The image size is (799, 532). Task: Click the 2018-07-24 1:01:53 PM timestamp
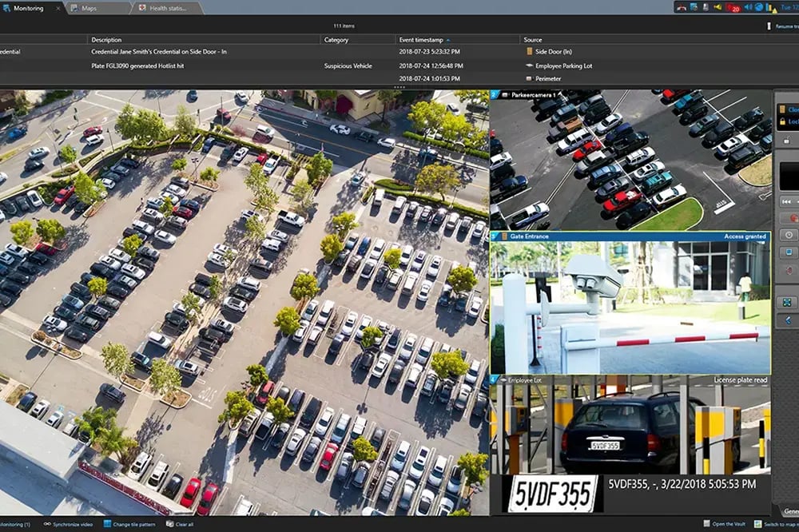(430, 79)
